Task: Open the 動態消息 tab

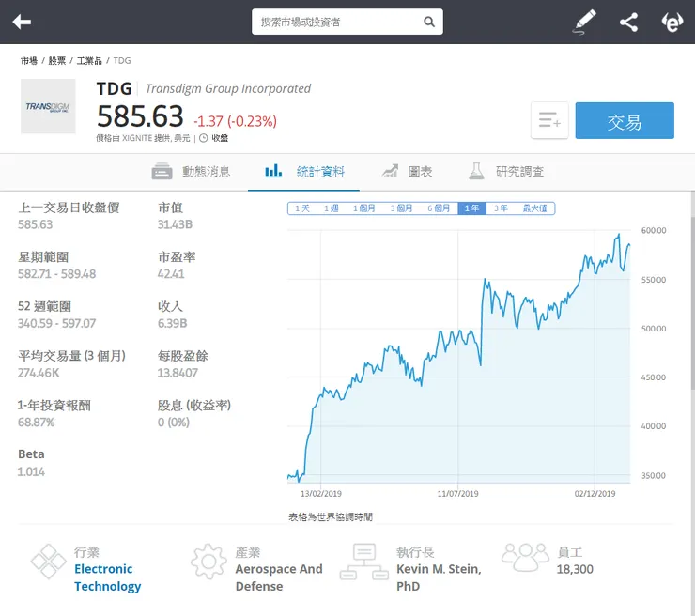Action: (x=191, y=171)
